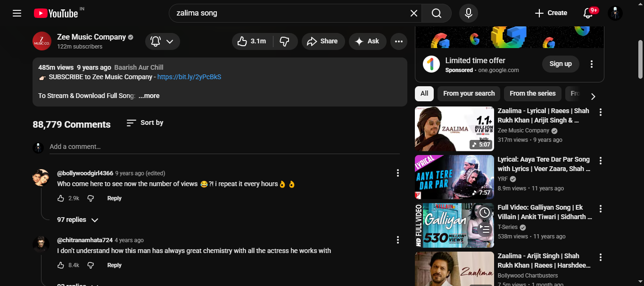
Task: Open menu for Galliyan Song video
Action: [x=601, y=209]
